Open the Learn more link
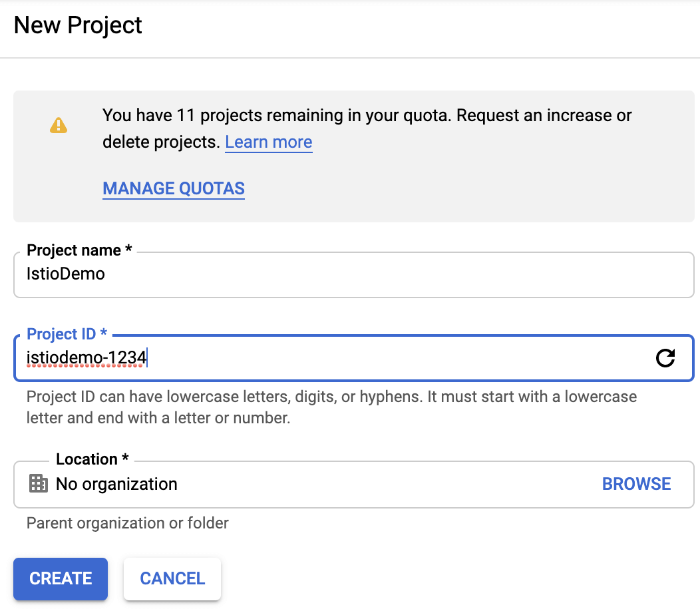700x611 pixels. point(268,142)
